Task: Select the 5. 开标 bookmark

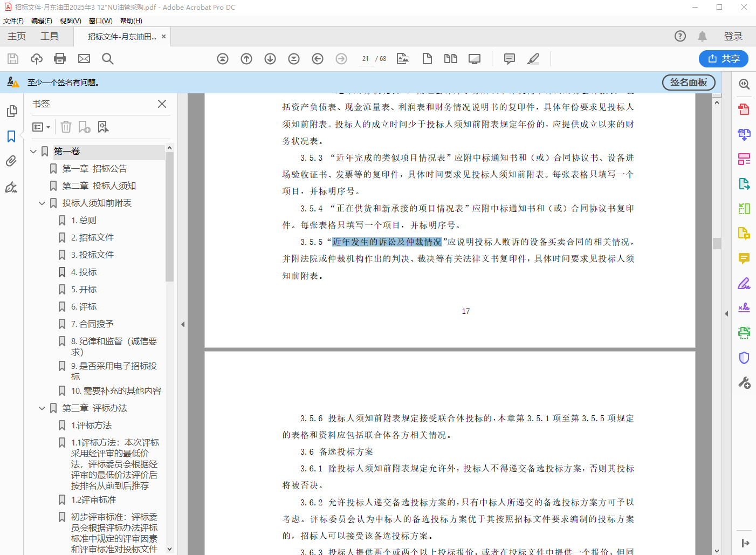Action: point(84,290)
